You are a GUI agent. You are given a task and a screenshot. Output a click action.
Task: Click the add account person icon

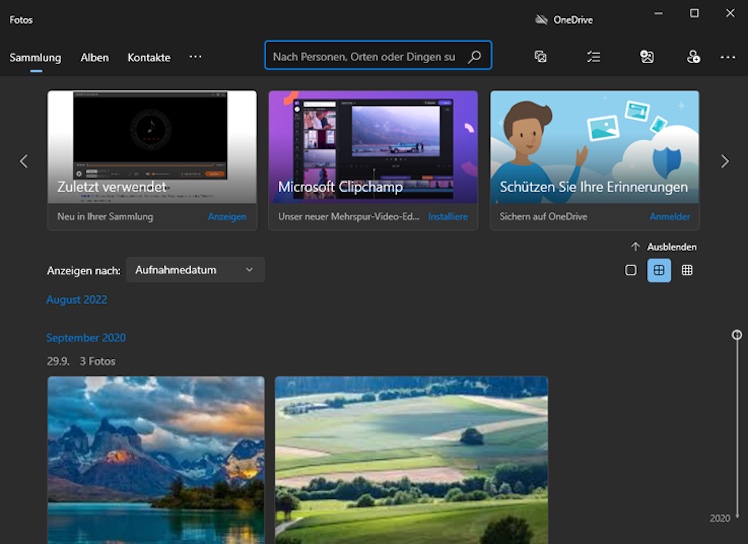694,57
